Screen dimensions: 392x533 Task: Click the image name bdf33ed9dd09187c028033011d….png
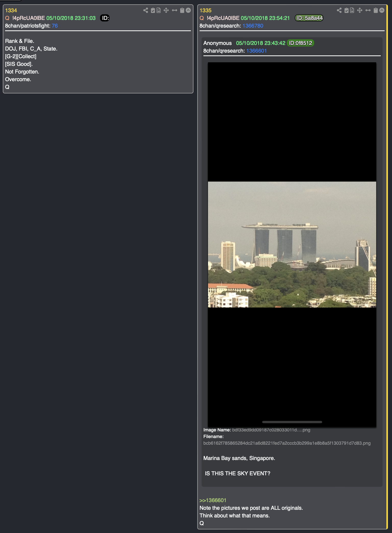[x=271, y=430]
